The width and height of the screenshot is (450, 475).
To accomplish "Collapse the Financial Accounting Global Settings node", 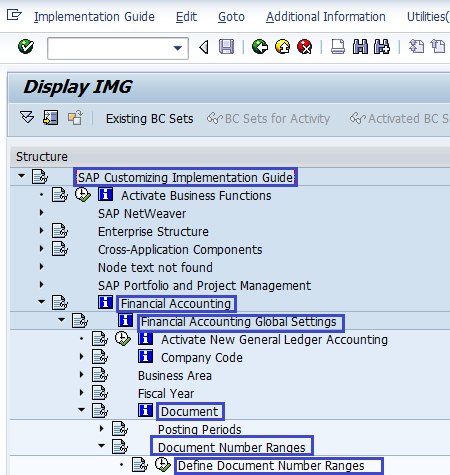I will click(x=61, y=320).
